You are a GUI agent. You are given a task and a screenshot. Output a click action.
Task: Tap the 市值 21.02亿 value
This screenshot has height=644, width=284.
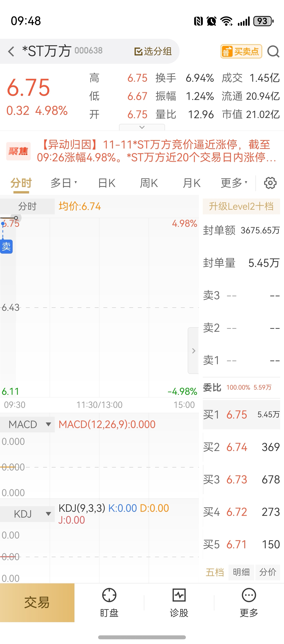tap(263, 115)
